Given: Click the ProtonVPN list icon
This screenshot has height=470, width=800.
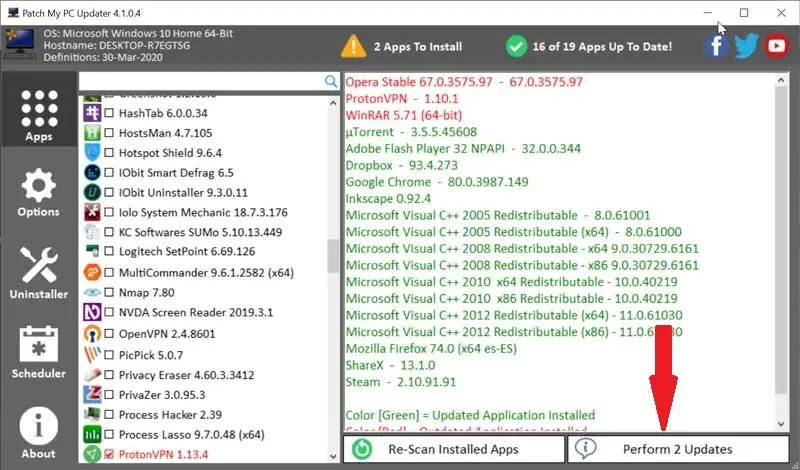Looking at the screenshot, I should click(92, 454).
